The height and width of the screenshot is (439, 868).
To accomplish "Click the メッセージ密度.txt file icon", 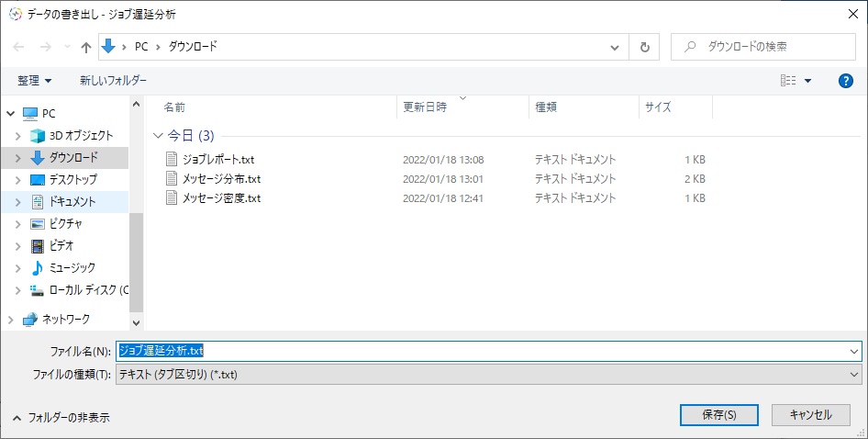I will [x=172, y=197].
